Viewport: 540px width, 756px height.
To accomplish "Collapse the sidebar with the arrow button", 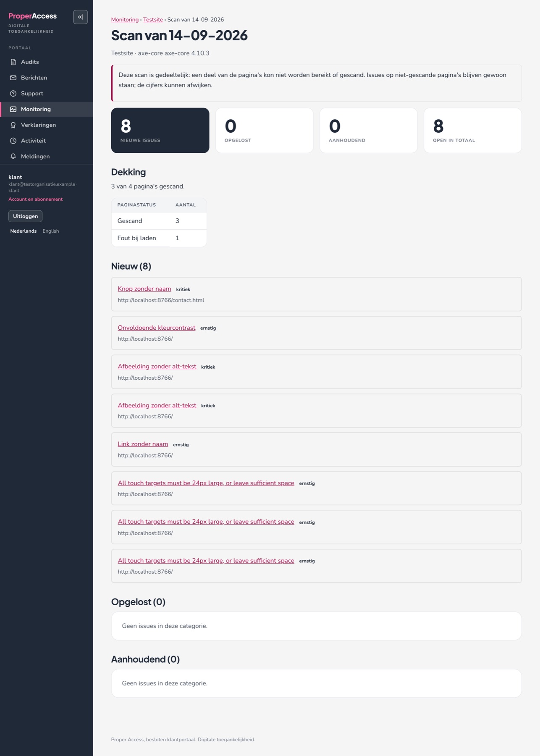I will [80, 17].
